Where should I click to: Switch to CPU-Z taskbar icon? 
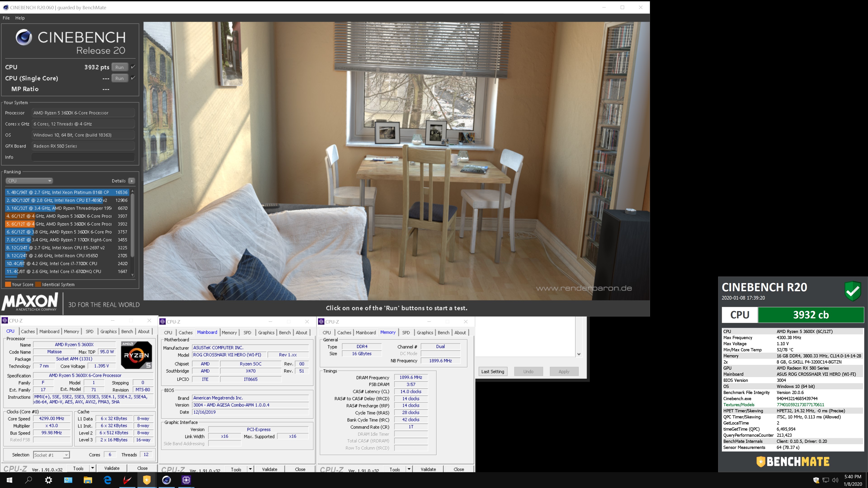(186, 480)
